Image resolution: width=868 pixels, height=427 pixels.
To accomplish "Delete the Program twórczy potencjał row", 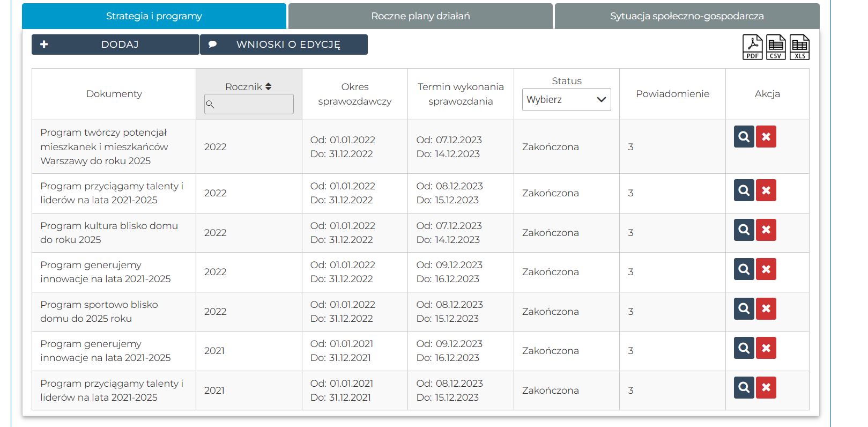I will [x=766, y=137].
